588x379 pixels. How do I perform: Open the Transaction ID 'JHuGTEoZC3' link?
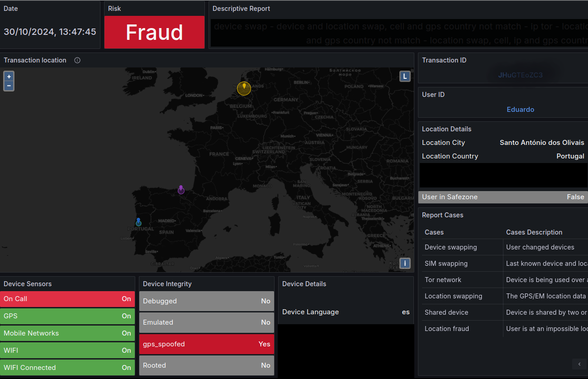tap(520, 75)
